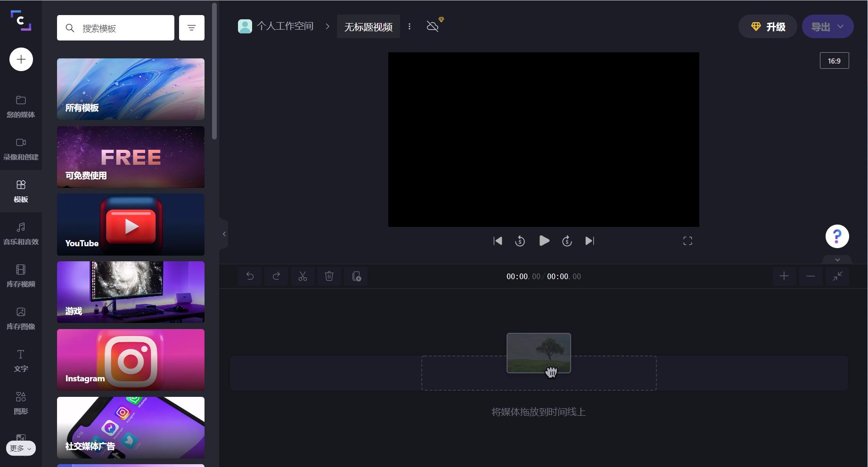Click the scissors split tool
The image size is (868, 467).
303,276
